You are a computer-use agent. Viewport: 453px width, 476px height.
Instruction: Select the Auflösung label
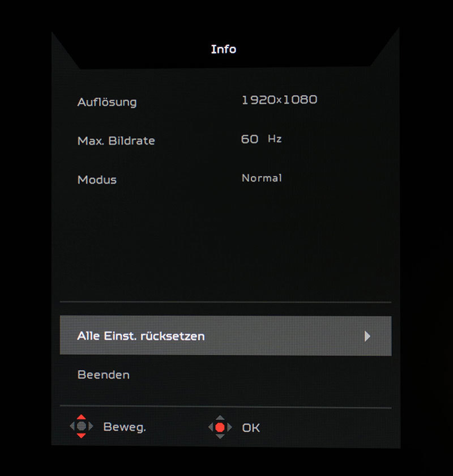(x=107, y=103)
